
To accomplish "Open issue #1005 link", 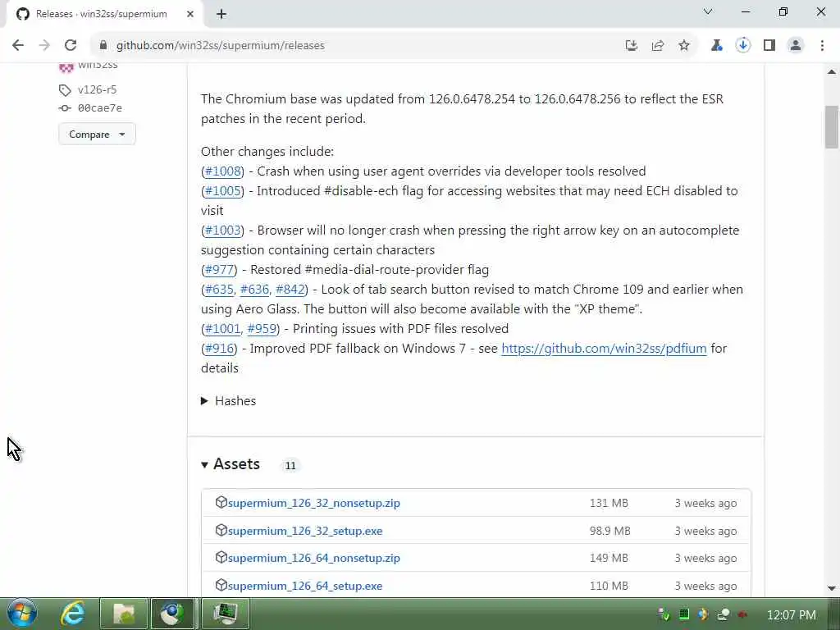I will (223, 191).
